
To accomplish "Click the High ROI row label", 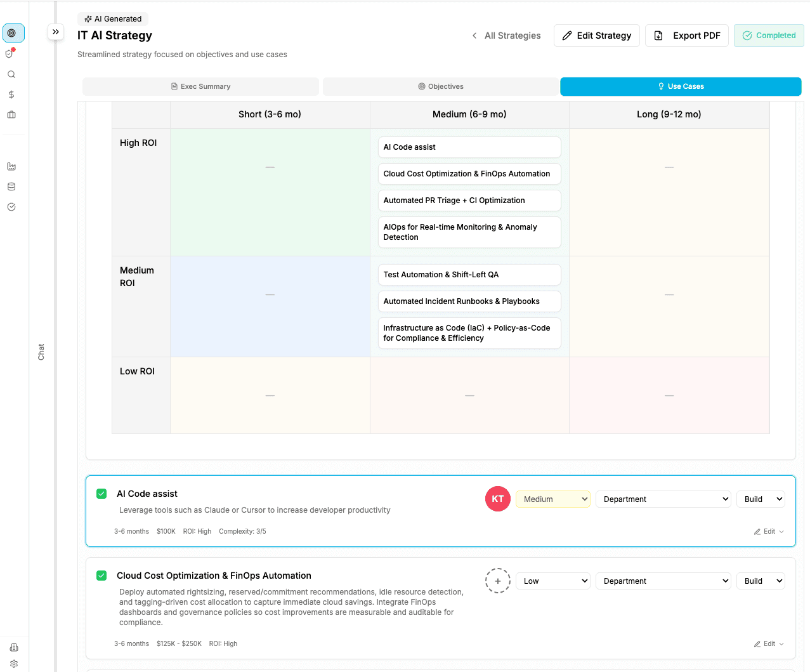I will pyautogui.click(x=138, y=143).
